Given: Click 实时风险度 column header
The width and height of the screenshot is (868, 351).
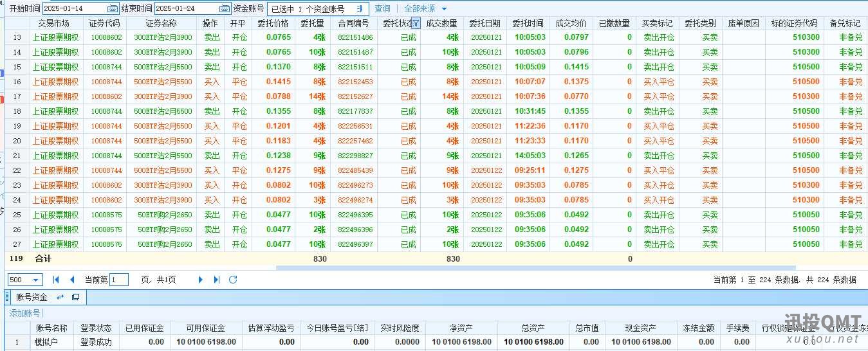Looking at the screenshot, I should click(x=400, y=328).
